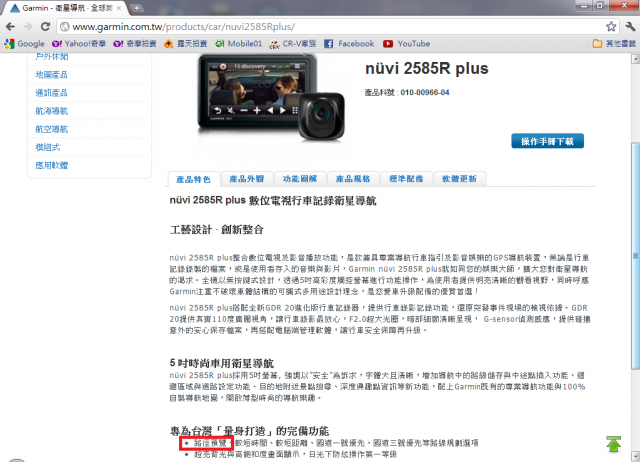Open the Google bookmark

pyautogui.click(x=25, y=44)
